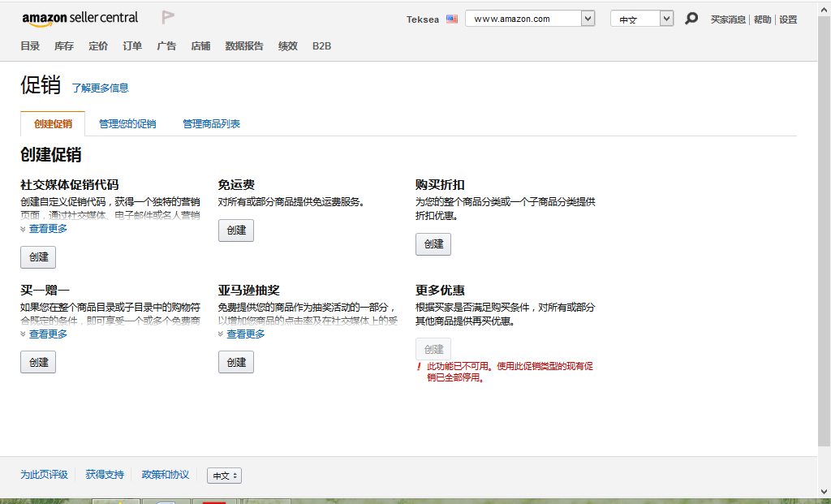Image resolution: width=831 pixels, height=504 pixels.
Task: Click the chevron icon beside 查看更多 under 买一赠一
Action: 23,334
